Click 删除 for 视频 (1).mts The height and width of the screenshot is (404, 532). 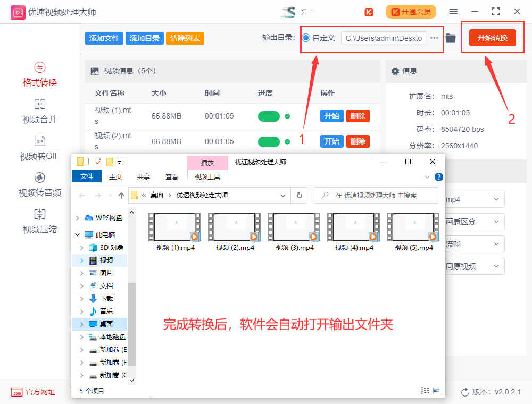(x=358, y=116)
